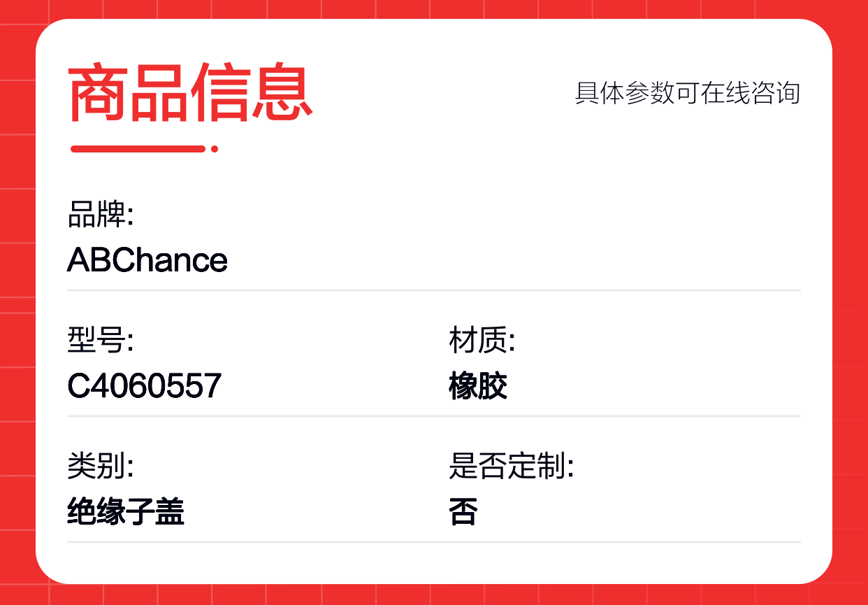The image size is (868, 605).
Task: Click the 具体参数可在线咨询 text
Action: click(687, 93)
